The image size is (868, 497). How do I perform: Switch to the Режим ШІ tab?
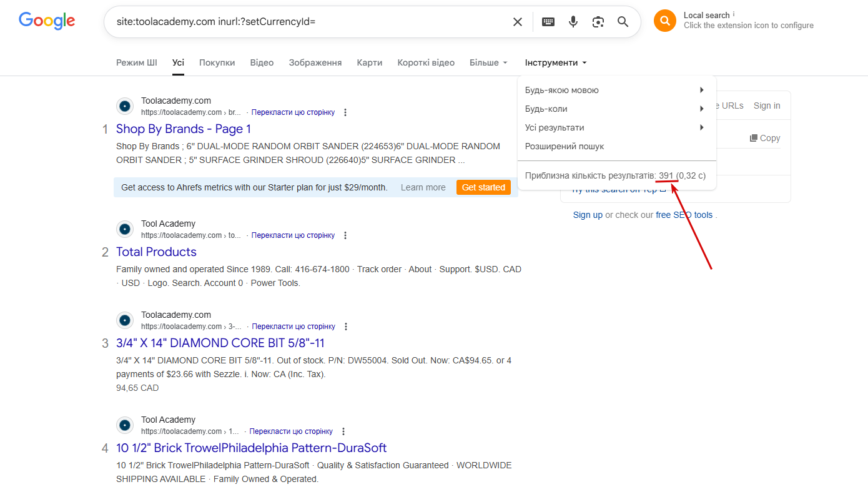(137, 62)
